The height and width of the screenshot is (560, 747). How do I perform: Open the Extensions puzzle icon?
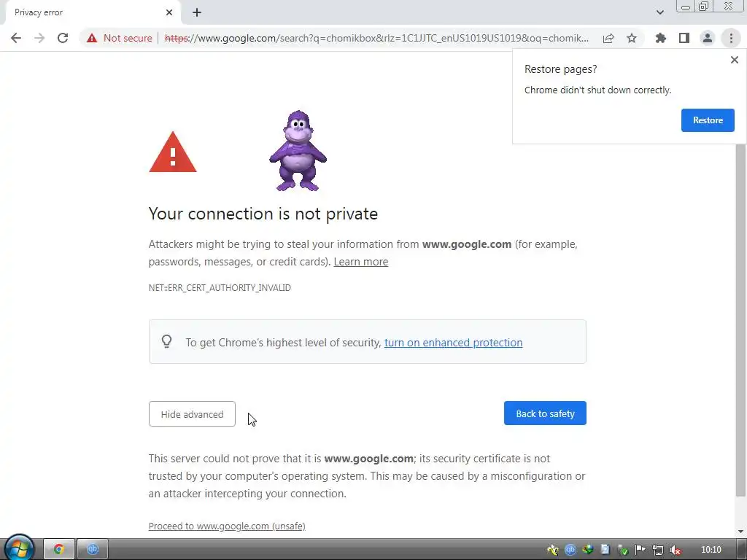(x=661, y=38)
